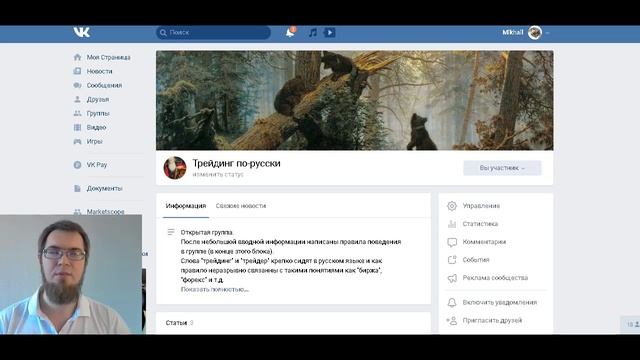640x360 pixels.
Task: Open Сообщения in sidebar
Action: click(104, 85)
